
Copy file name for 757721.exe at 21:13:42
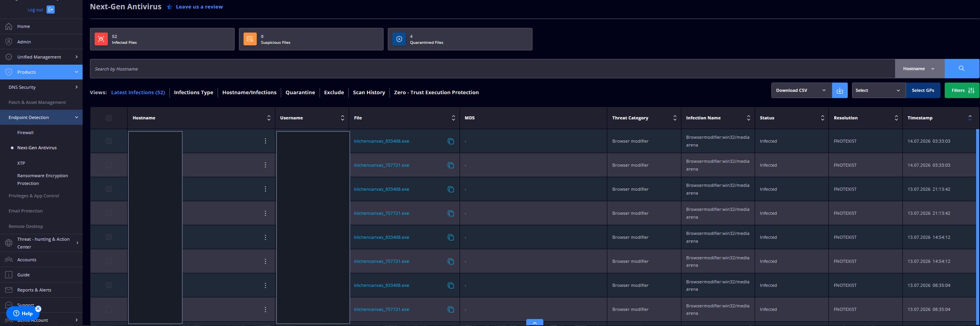(x=451, y=213)
